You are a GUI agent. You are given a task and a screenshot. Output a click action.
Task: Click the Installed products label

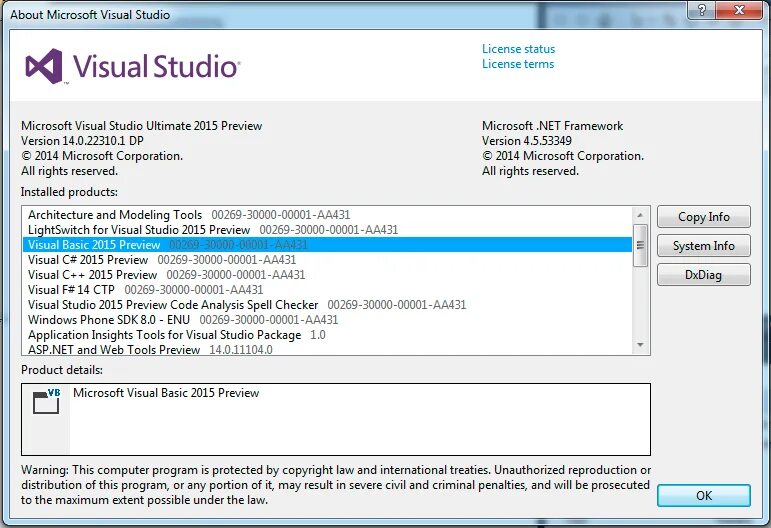(x=69, y=192)
